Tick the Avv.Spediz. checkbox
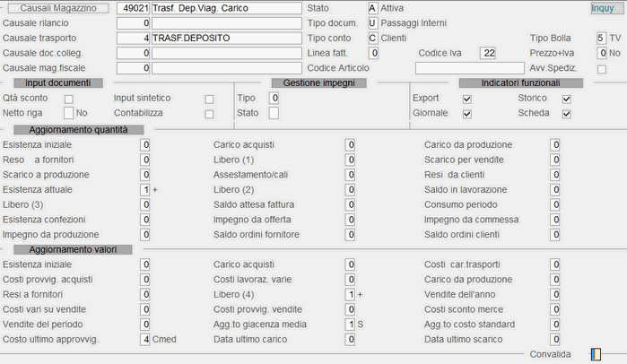Image resolution: width=627 pixels, height=364 pixels. click(601, 69)
